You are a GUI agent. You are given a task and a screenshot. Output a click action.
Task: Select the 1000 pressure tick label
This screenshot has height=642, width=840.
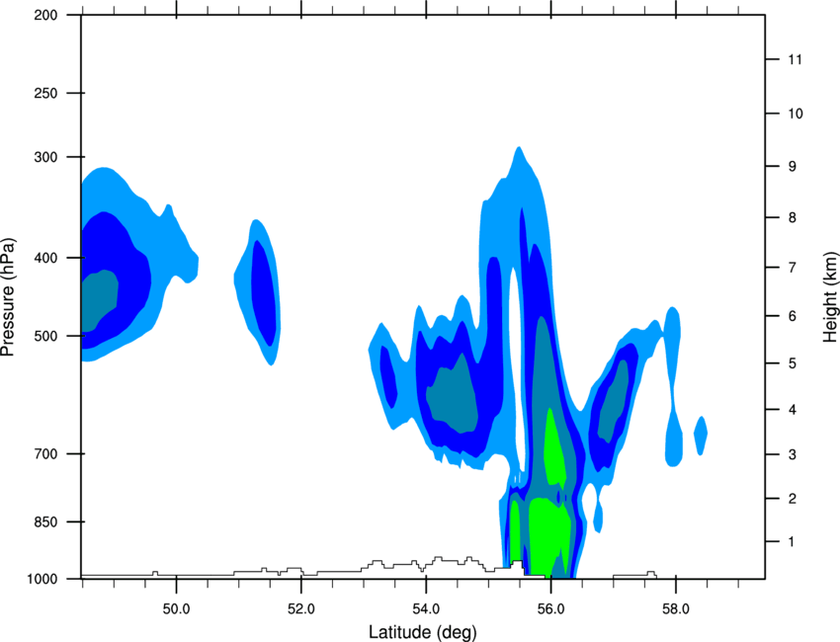pyautogui.click(x=42, y=579)
